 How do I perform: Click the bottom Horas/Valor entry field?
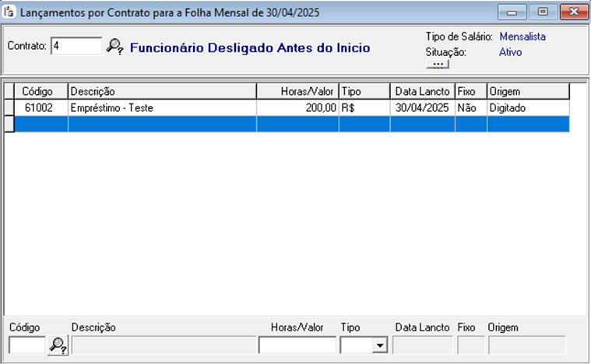tap(297, 345)
